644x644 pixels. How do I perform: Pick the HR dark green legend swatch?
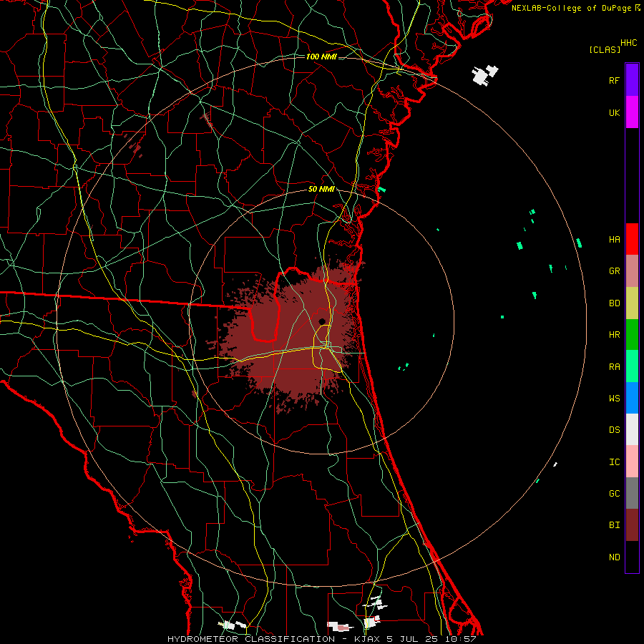(x=632, y=334)
